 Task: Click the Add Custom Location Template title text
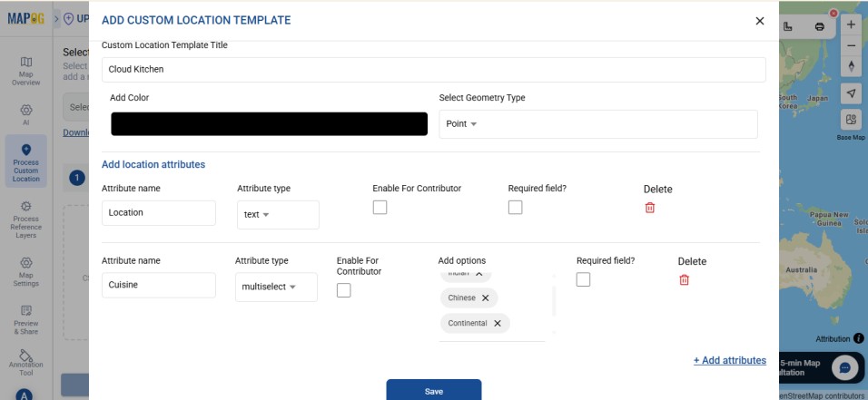coord(196,21)
